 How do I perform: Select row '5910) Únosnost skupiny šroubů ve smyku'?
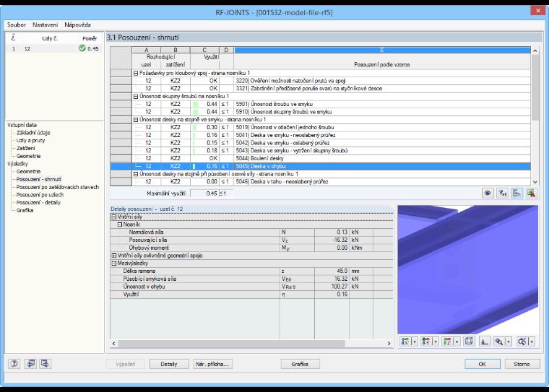click(320, 112)
